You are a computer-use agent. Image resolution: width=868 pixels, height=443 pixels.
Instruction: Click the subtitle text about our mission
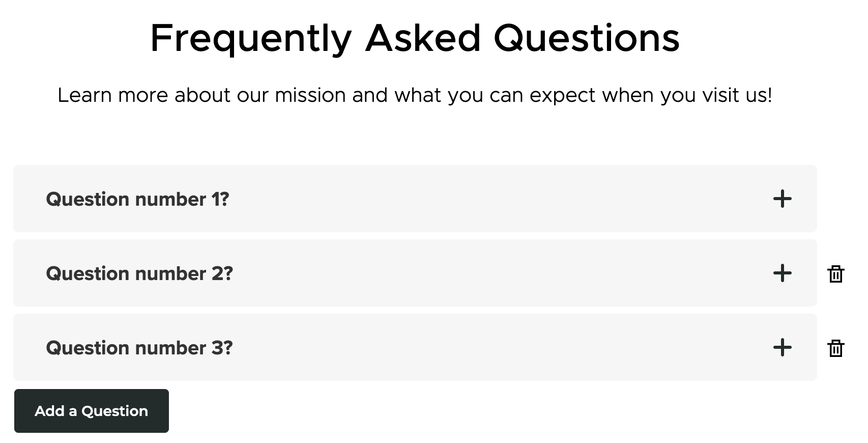[415, 95]
